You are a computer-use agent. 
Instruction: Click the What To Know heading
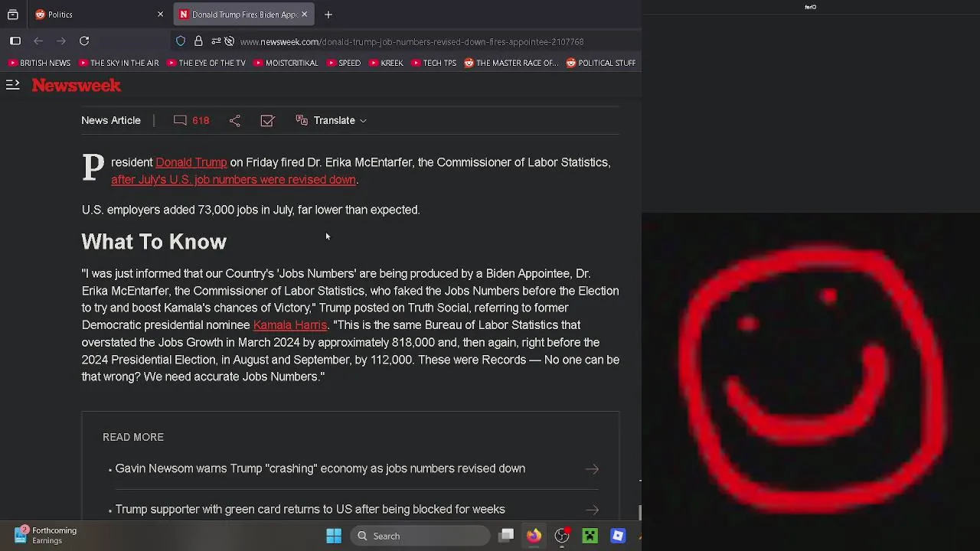point(154,242)
